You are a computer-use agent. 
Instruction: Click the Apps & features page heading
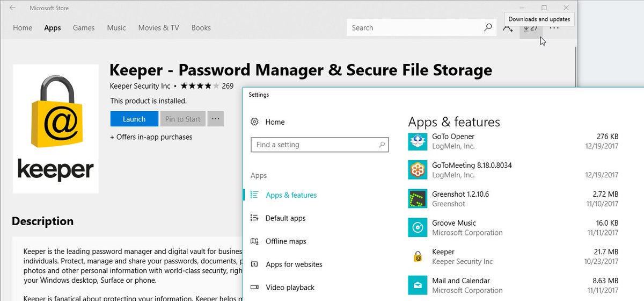[x=454, y=122]
